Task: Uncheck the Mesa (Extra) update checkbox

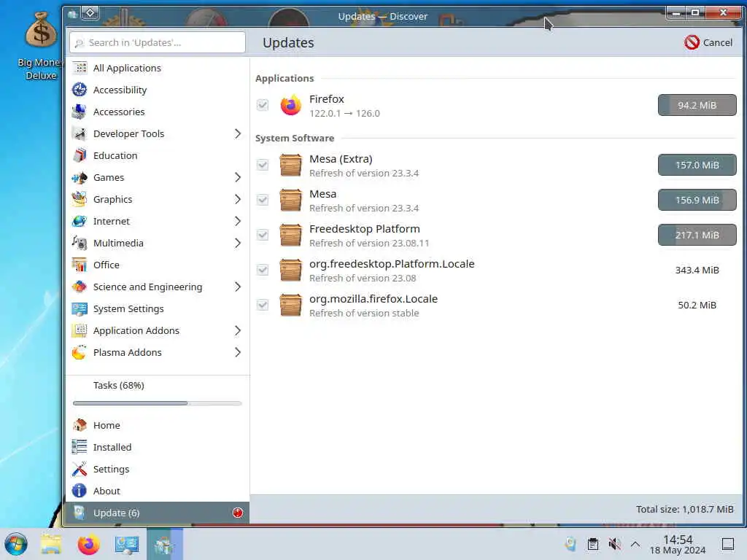Action: tap(263, 166)
